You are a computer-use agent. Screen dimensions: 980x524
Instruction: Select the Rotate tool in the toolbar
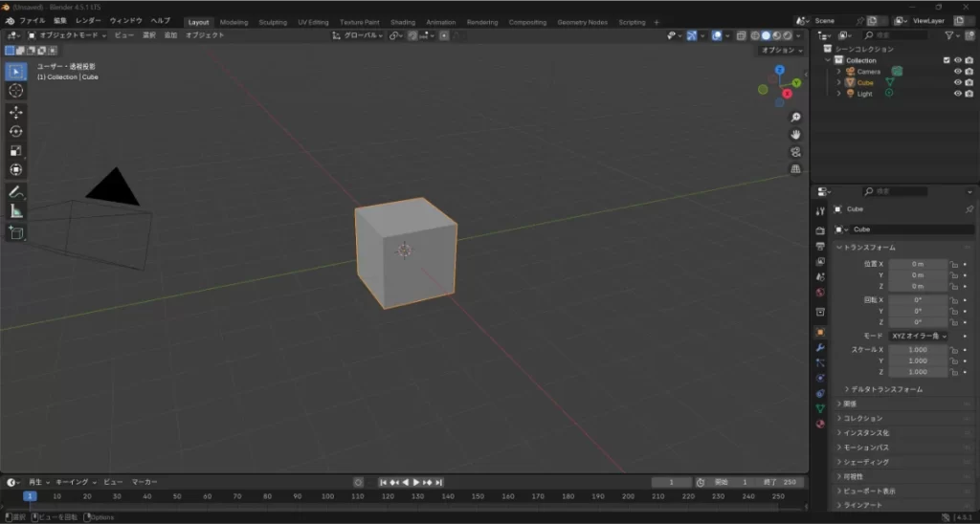pyautogui.click(x=16, y=131)
